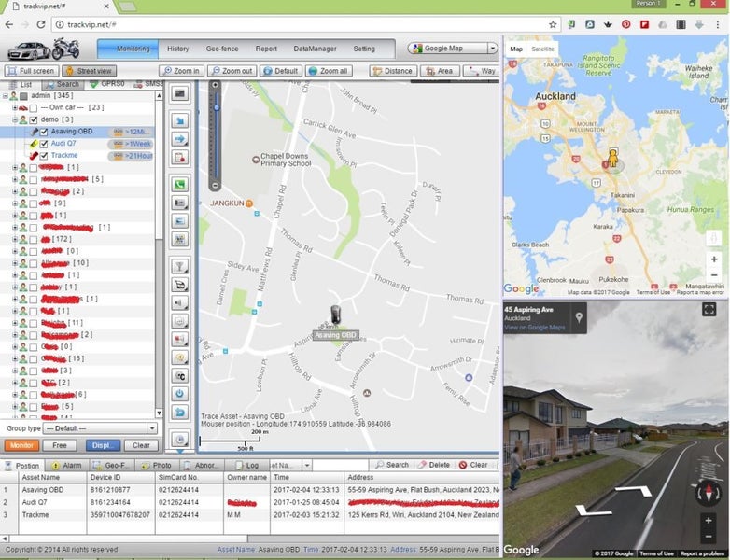Open the History menu tab
This screenshot has width=730, height=560.
click(177, 49)
